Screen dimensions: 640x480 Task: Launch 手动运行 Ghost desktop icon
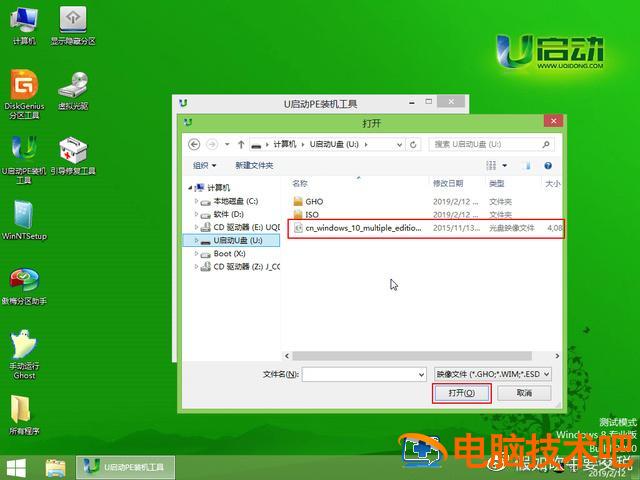coord(24,354)
